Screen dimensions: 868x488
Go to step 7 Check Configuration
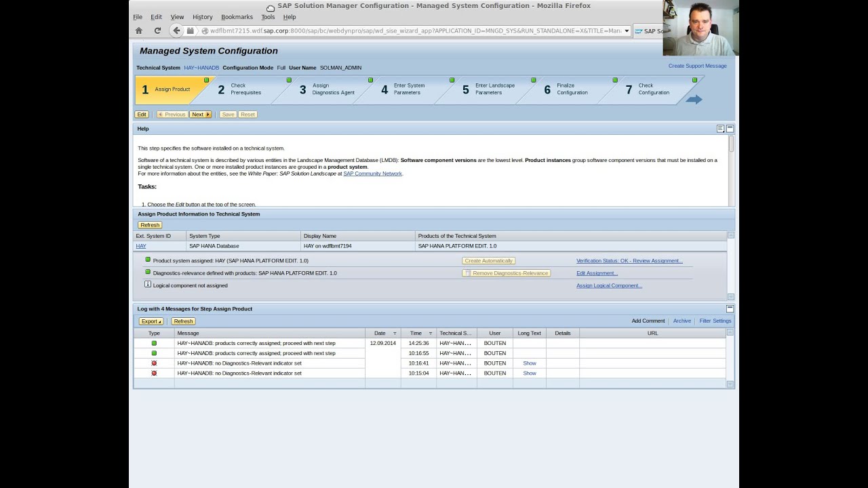pos(652,89)
